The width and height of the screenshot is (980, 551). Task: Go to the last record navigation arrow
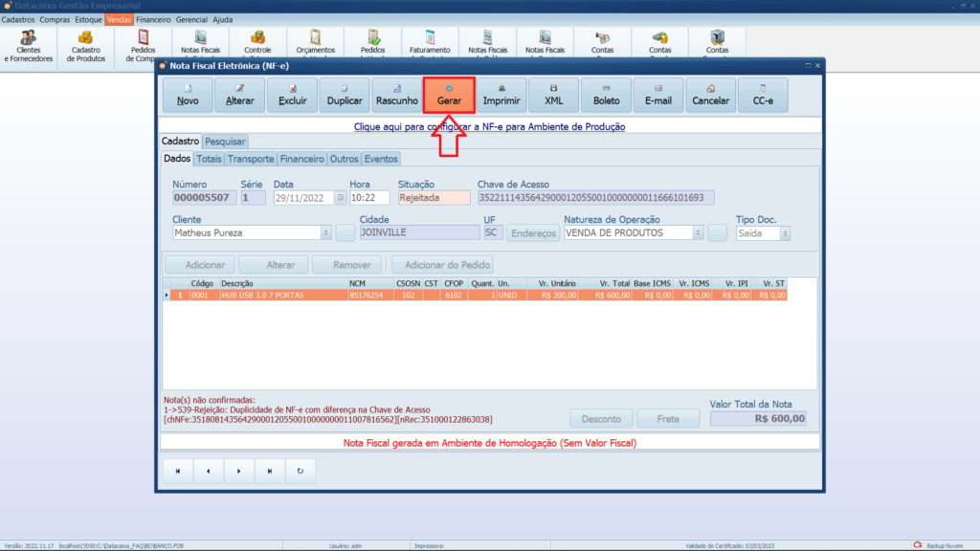tap(269, 471)
